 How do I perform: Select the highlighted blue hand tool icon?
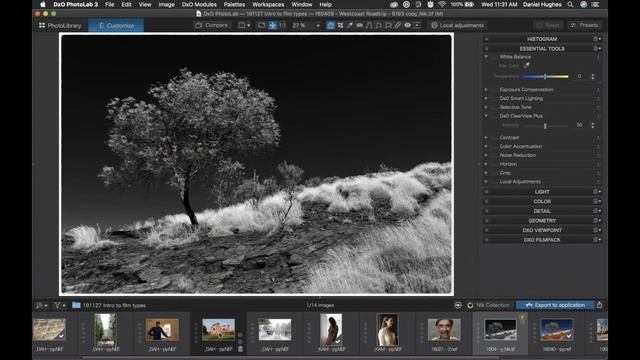(x=330, y=25)
